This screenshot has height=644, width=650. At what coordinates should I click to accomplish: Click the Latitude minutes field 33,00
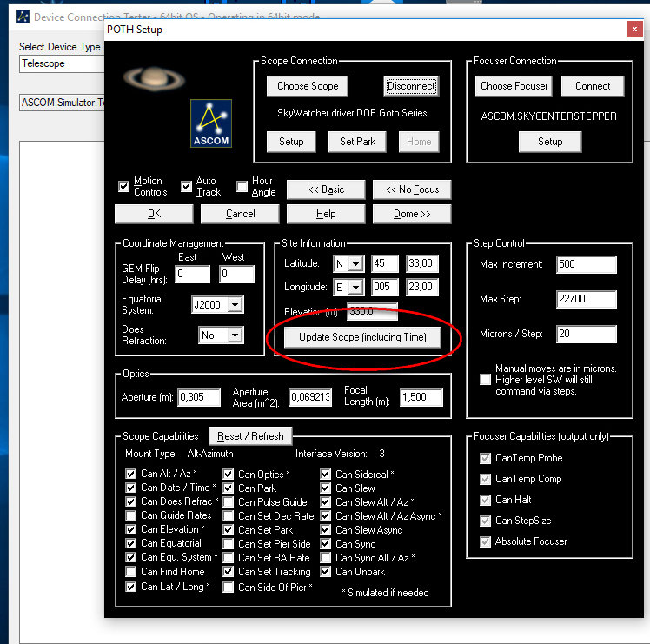click(x=422, y=263)
